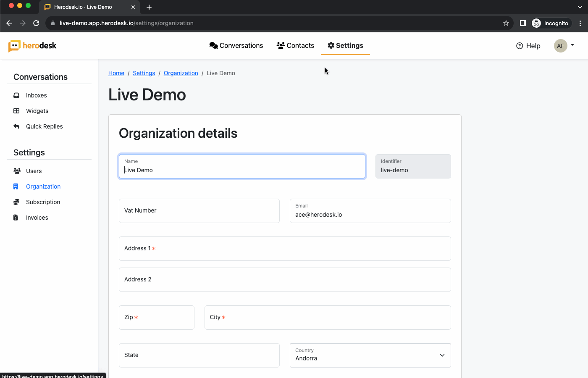Click the Herodesk logo icon
The width and height of the screenshot is (588, 378).
point(14,46)
